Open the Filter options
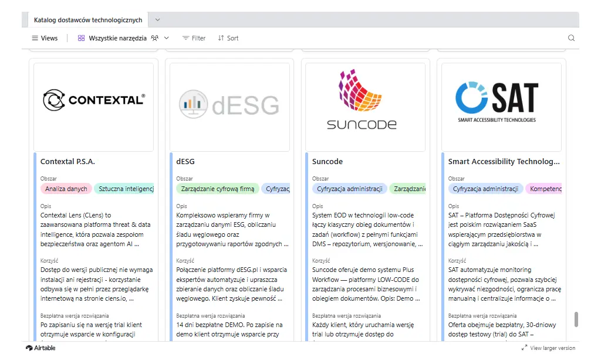Image resolution: width=591 pixels, height=364 pixels. pyautogui.click(x=194, y=38)
